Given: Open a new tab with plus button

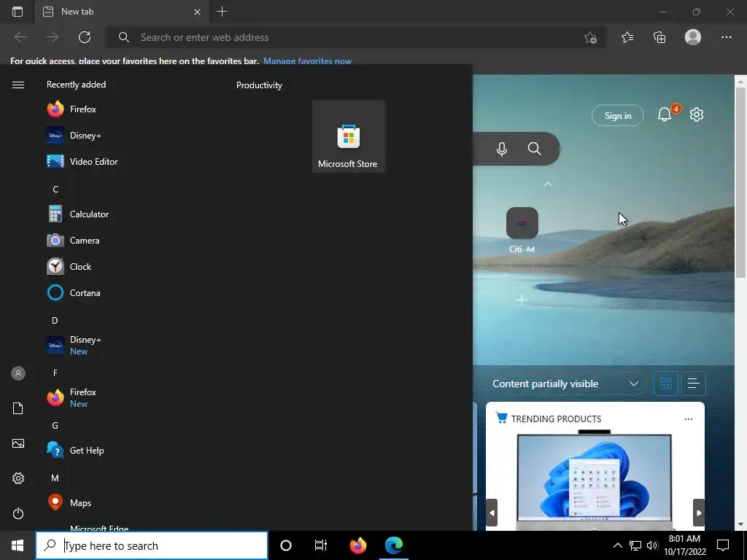Looking at the screenshot, I should click(x=222, y=12).
